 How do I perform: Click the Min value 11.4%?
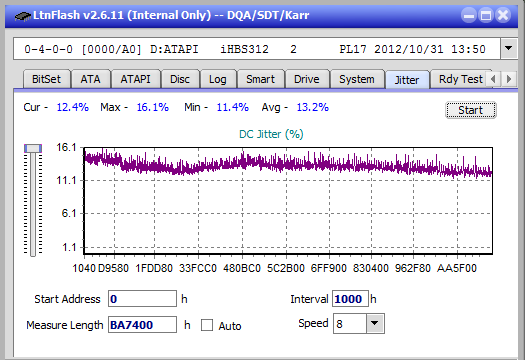(x=233, y=107)
